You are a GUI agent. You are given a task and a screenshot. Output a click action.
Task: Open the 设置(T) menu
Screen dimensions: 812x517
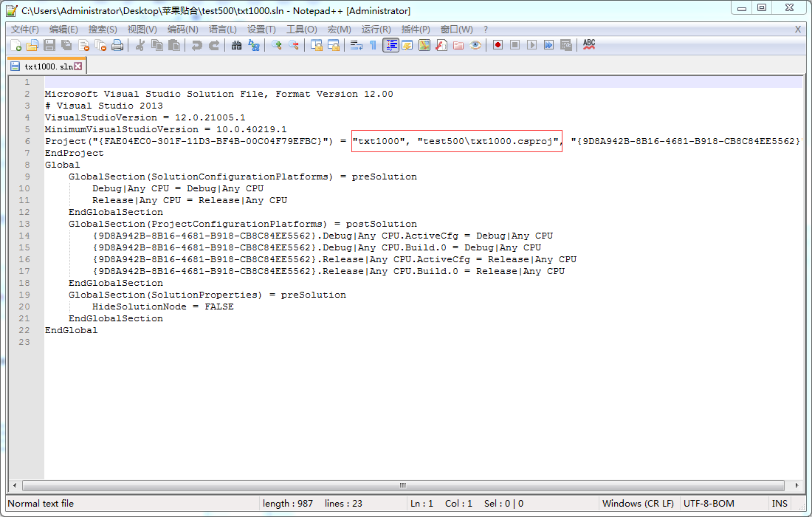[261, 29]
